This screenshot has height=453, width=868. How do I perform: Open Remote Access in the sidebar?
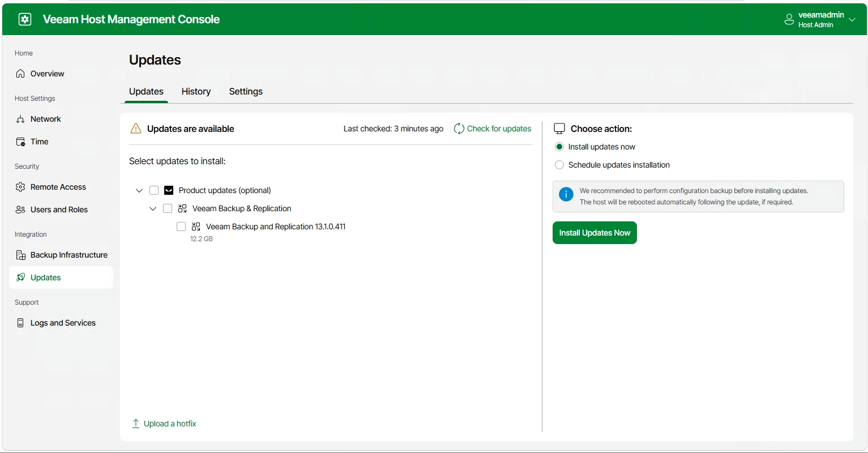(61, 187)
